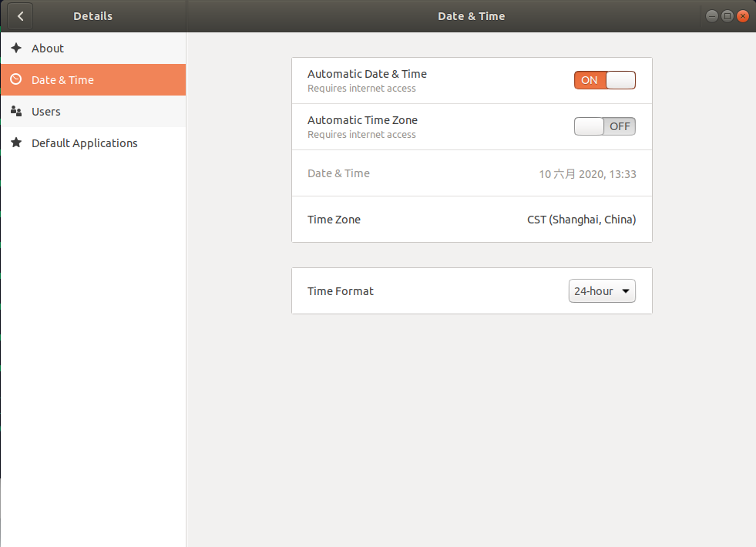Maximize the settings window
Screen dimensions: 756x547
point(727,16)
